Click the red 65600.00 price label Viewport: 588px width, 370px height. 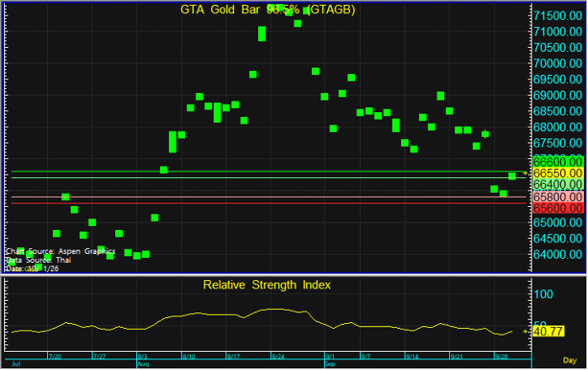(557, 208)
